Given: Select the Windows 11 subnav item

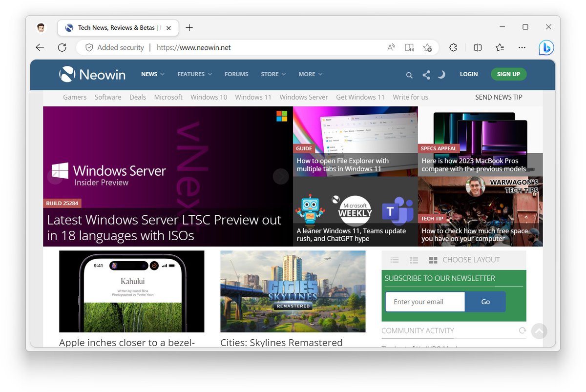Looking at the screenshot, I should pyautogui.click(x=253, y=97).
